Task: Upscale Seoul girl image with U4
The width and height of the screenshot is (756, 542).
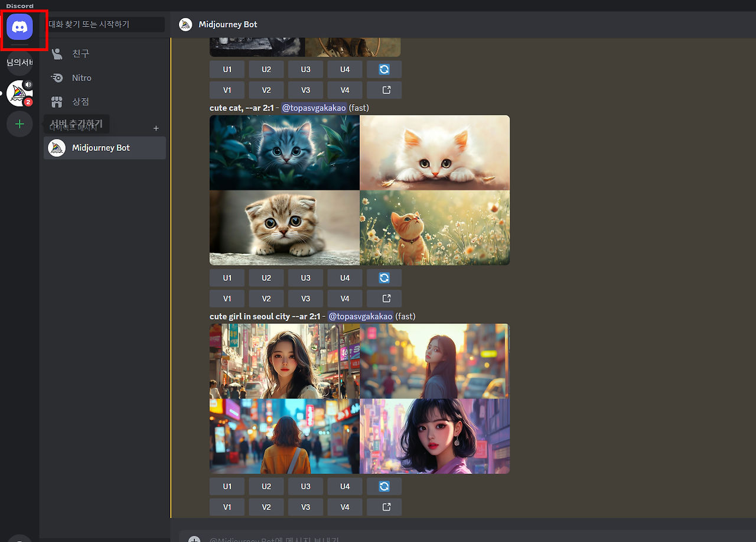Action: click(x=345, y=486)
